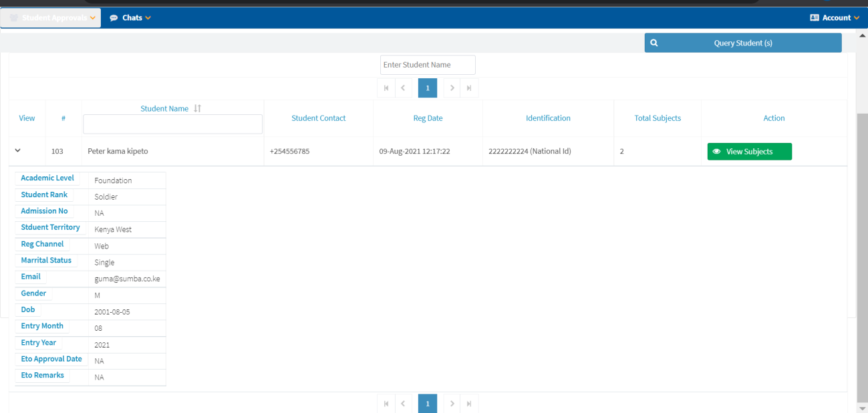Image resolution: width=868 pixels, height=413 pixels.
Task: Click the top pagination previous-page arrow
Action: click(x=403, y=88)
